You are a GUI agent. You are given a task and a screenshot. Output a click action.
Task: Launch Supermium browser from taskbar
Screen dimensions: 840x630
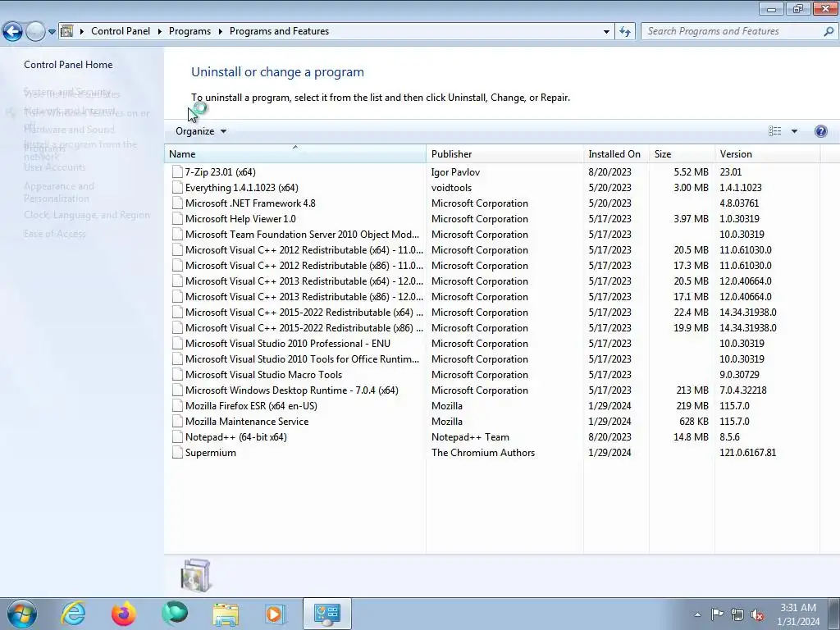[175, 614]
